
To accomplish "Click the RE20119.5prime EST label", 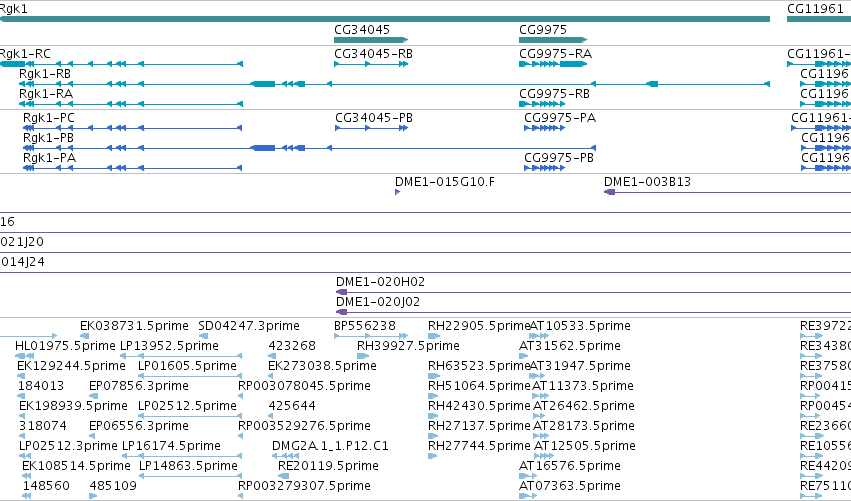I will (x=328, y=466).
